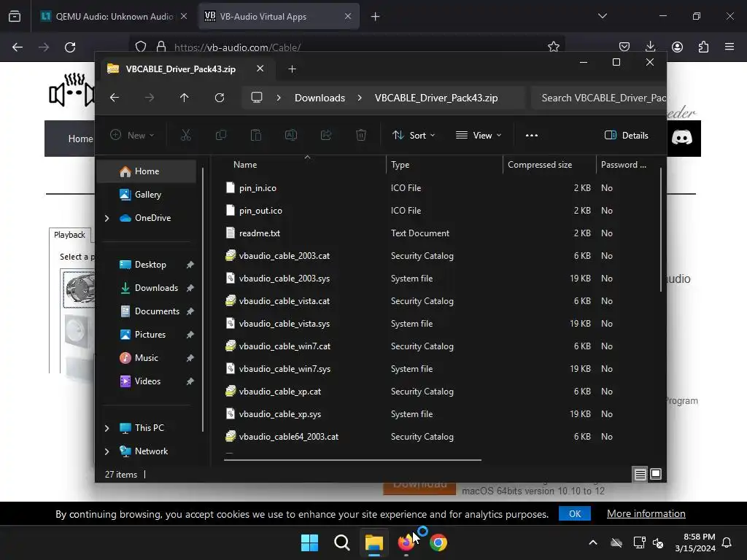Open Firefox extensions puzzle icon

[x=703, y=47]
